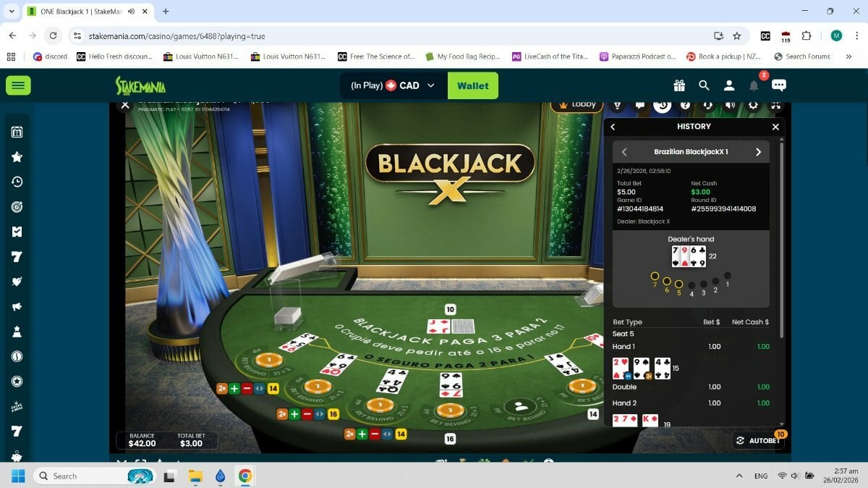The height and width of the screenshot is (488, 868).
Task: Open the game settings gear icon
Action: [753, 105]
